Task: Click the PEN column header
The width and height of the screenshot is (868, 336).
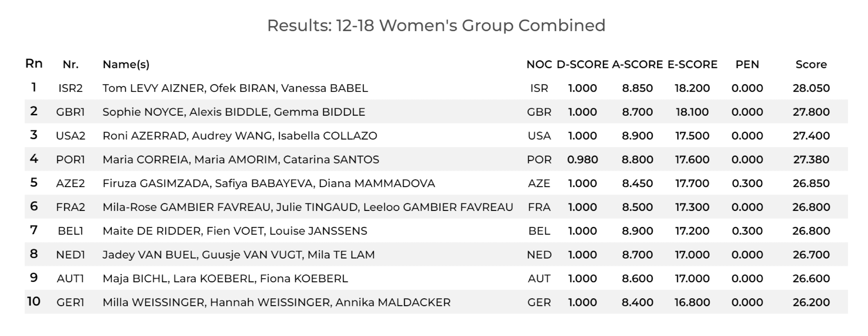Action: point(747,64)
